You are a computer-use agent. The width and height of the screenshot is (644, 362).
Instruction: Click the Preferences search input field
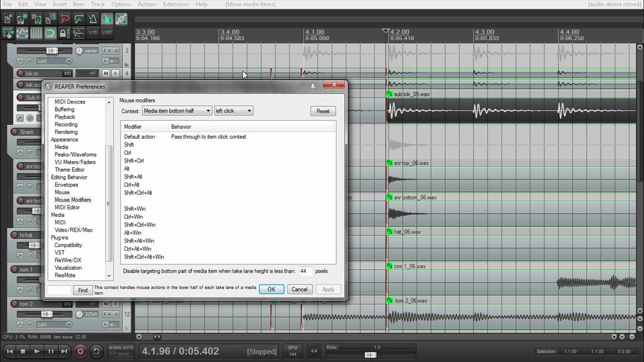(x=59, y=290)
